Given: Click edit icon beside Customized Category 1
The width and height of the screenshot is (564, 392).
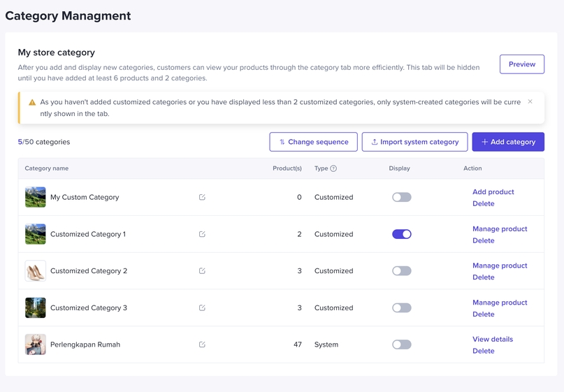Looking at the screenshot, I should pyautogui.click(x=202, y=234).
